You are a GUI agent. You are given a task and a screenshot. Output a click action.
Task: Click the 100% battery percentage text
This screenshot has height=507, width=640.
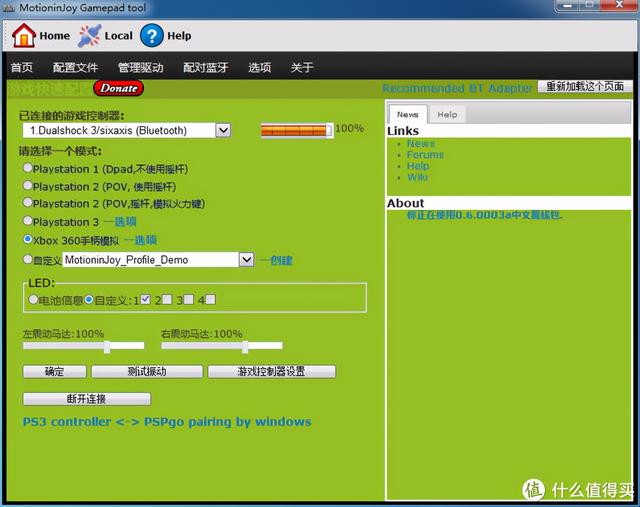point(349,129)
